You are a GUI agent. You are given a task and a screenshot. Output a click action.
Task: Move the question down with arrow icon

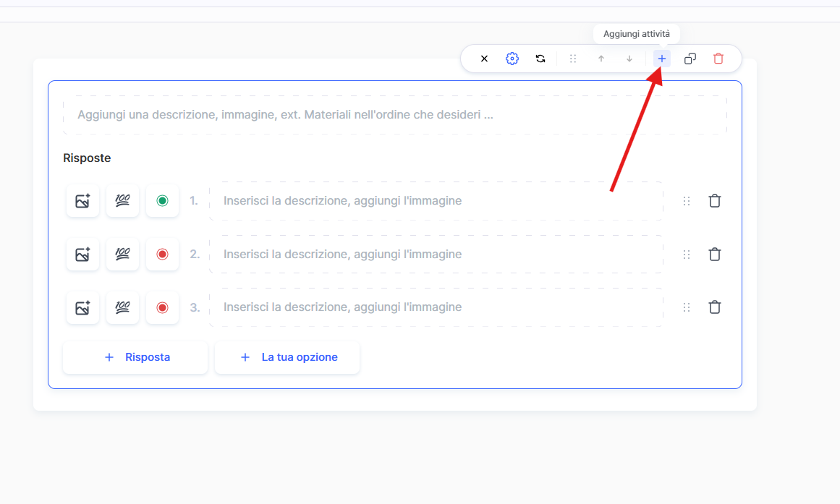click(x=629, y=59)
